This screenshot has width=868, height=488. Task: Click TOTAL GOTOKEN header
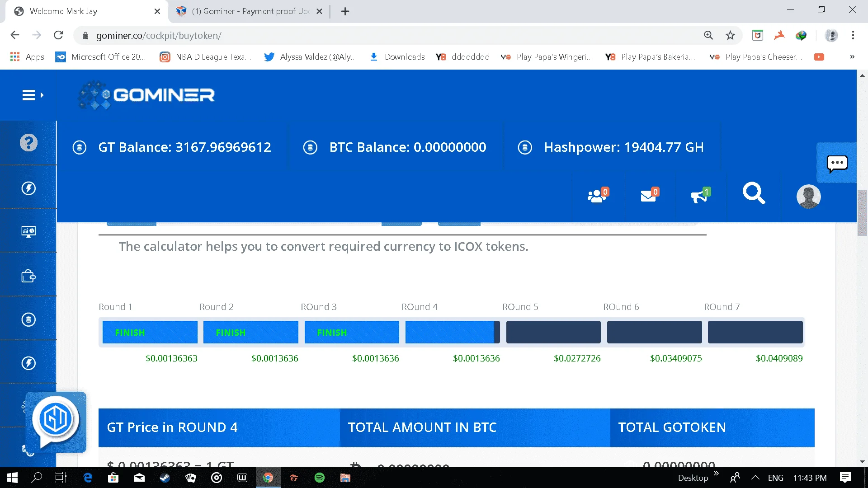click(x=712, y=427)
